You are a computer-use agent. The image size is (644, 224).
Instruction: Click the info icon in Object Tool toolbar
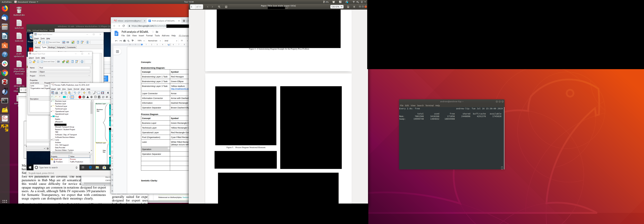82,62
